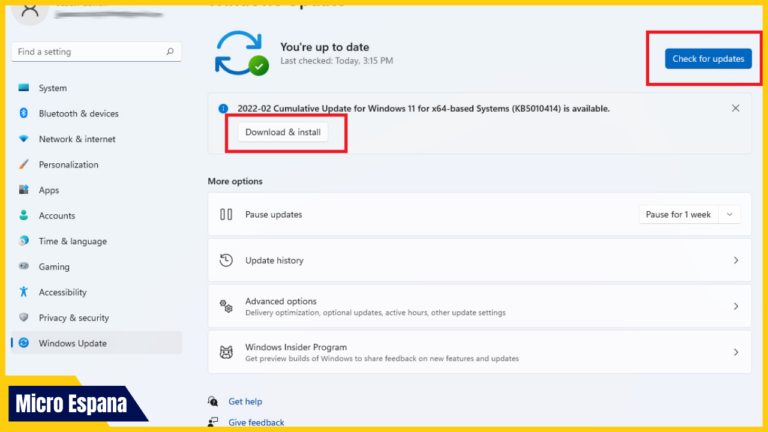Click the Accounts person icon
Viewport: 768px width, 432px height.
coord(24,215)
